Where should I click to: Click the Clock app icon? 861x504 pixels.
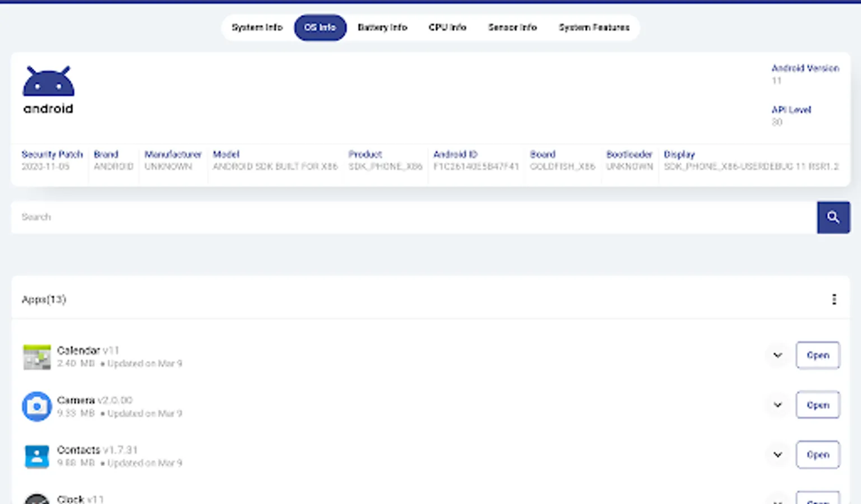click(x=36, y=498)
